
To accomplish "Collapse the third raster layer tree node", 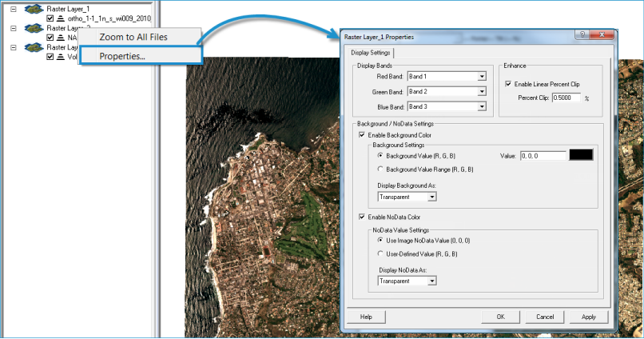I will click(14, 47).
